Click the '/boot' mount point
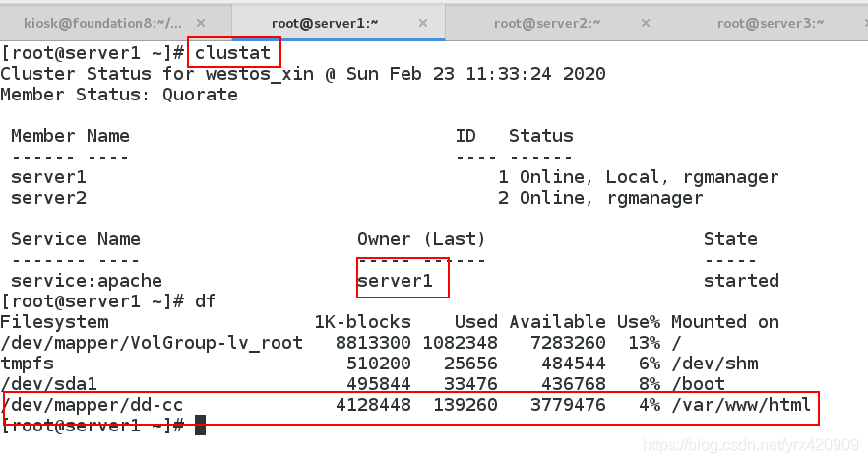868x463 pixels. (698, 384)
